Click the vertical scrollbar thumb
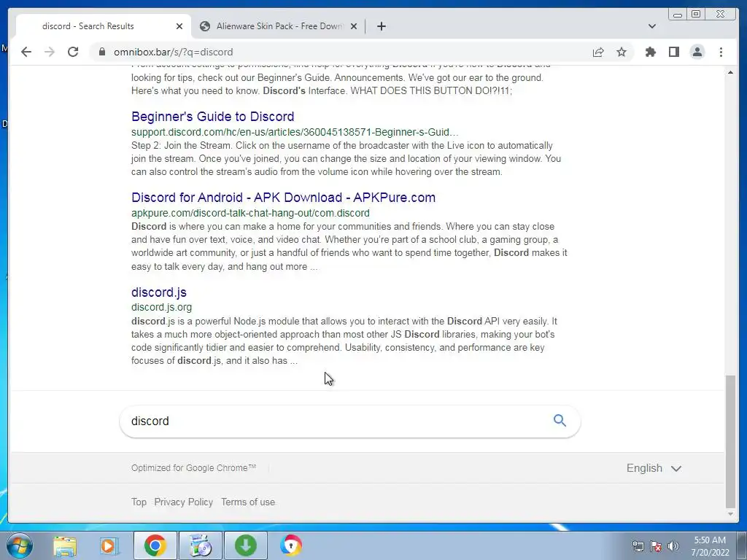 point(730,441)
